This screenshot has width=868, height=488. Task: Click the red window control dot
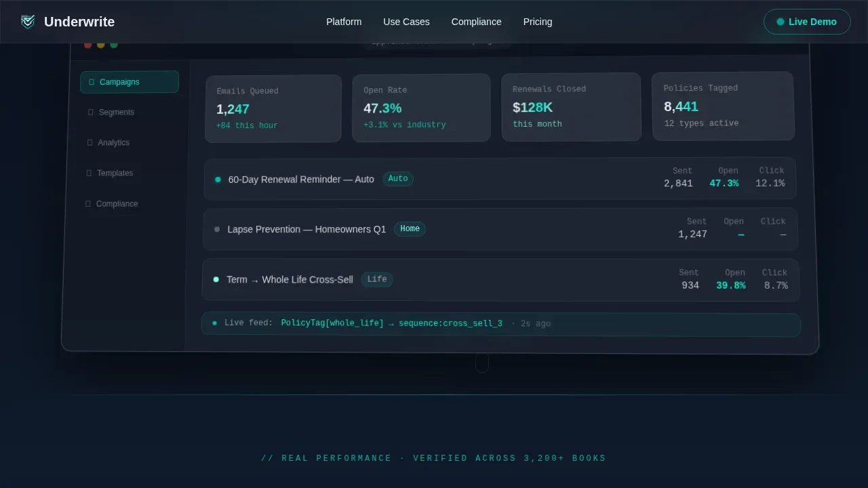(x=88, y=45)
